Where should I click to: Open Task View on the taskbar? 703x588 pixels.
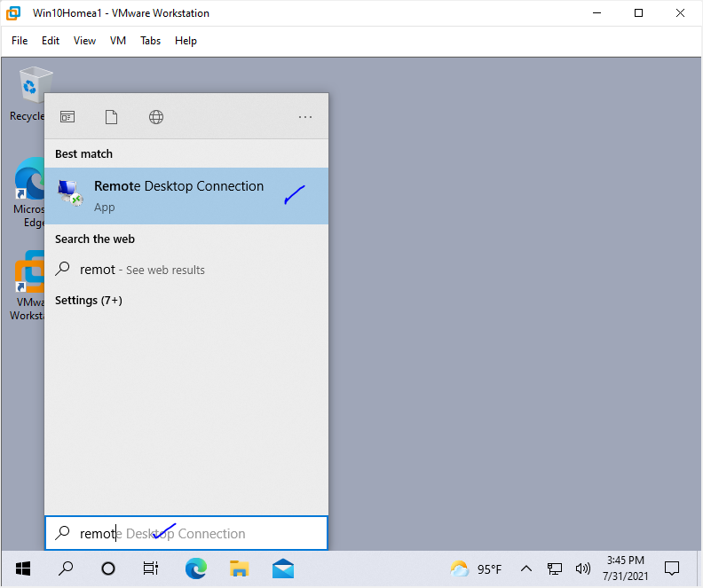coord(151,568)
